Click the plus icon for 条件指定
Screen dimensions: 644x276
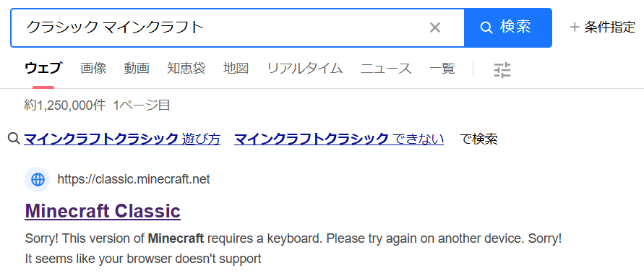[x=574, y=27]
